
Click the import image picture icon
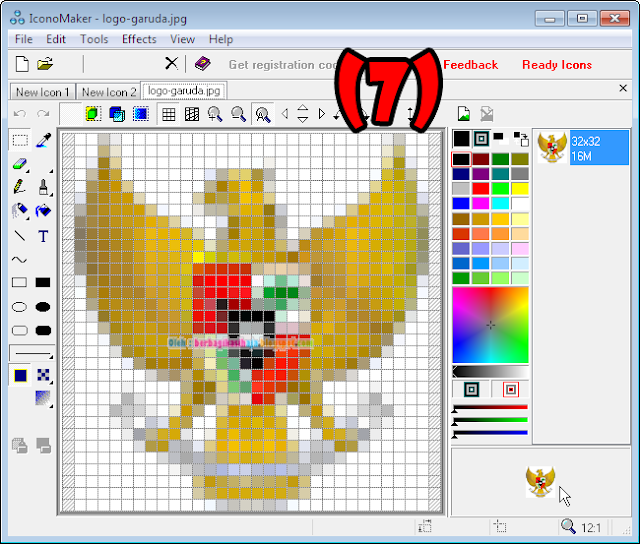pyautogui.click(x=464, y=113)
